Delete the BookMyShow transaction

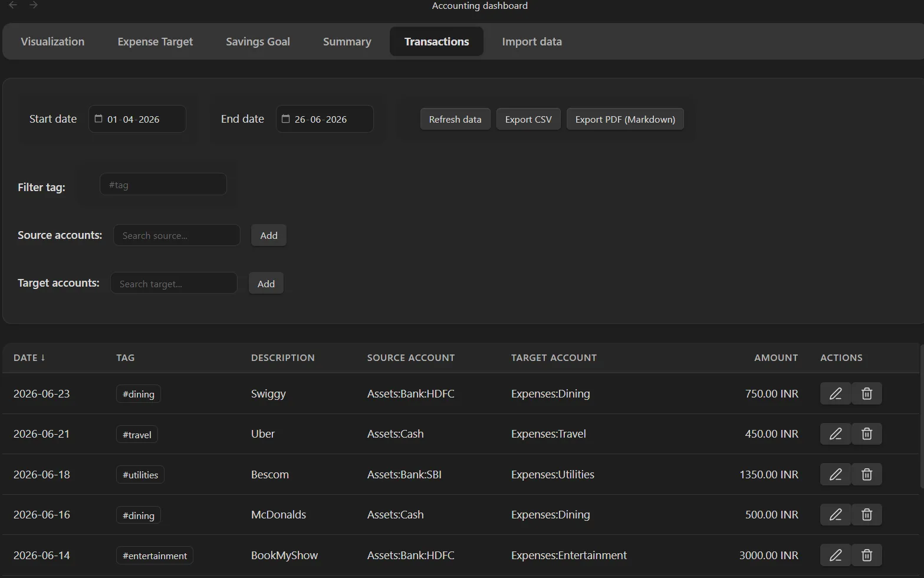pos(867,555)
